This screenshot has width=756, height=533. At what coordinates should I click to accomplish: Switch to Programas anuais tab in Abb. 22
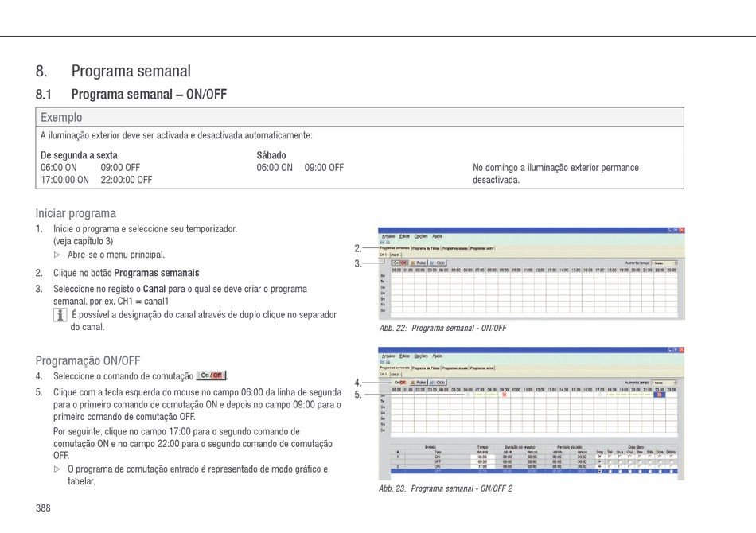tap(455, 248)
